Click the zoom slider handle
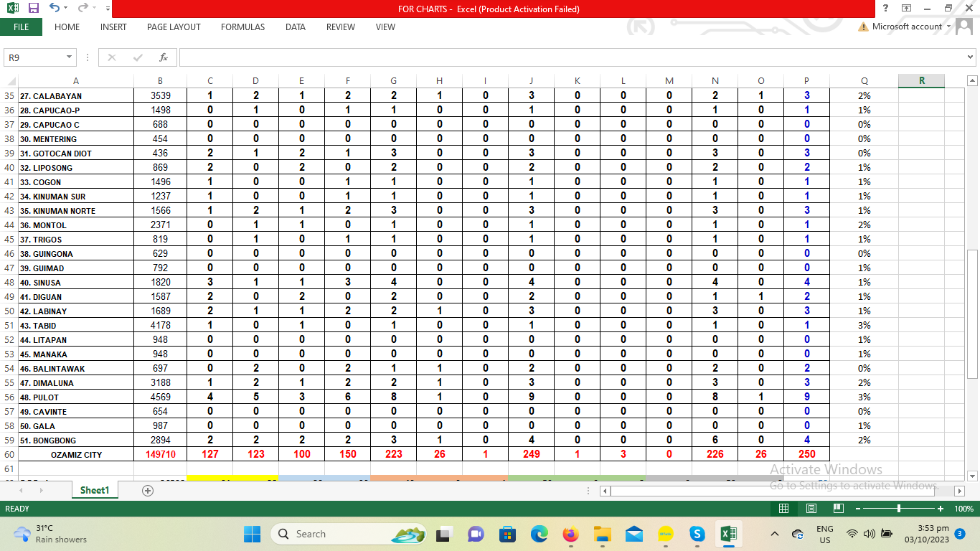The width and height of the screenshot is (980, 551). 899,509
